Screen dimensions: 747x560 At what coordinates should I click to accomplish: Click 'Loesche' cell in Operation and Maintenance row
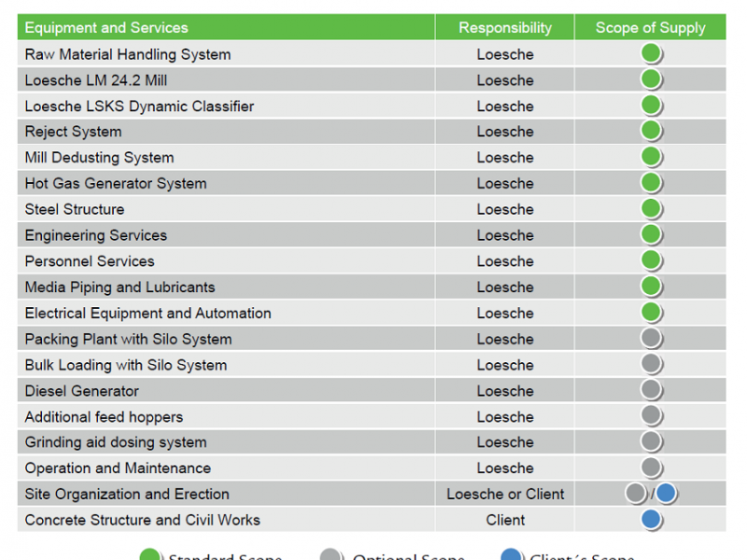click(x=505, y=469)
